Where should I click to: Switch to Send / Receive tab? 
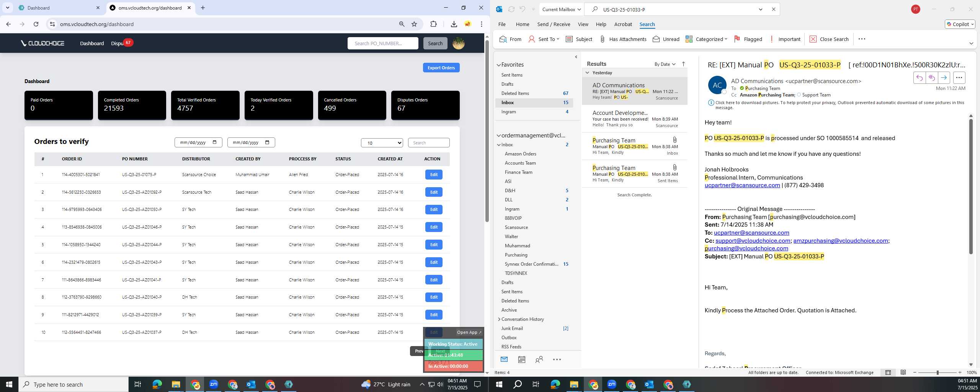click(x=554, y=24)
